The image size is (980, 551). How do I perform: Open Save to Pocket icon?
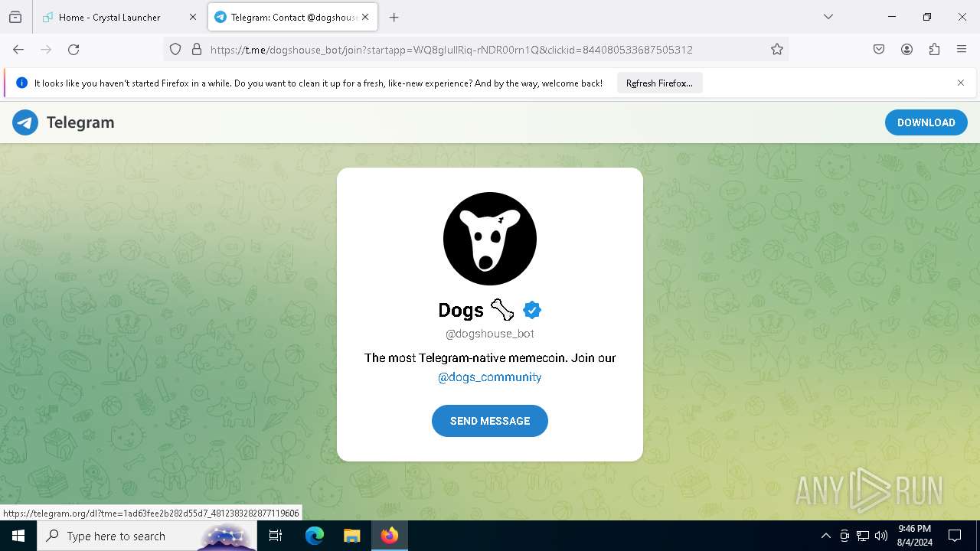click(x=879, y=50)
